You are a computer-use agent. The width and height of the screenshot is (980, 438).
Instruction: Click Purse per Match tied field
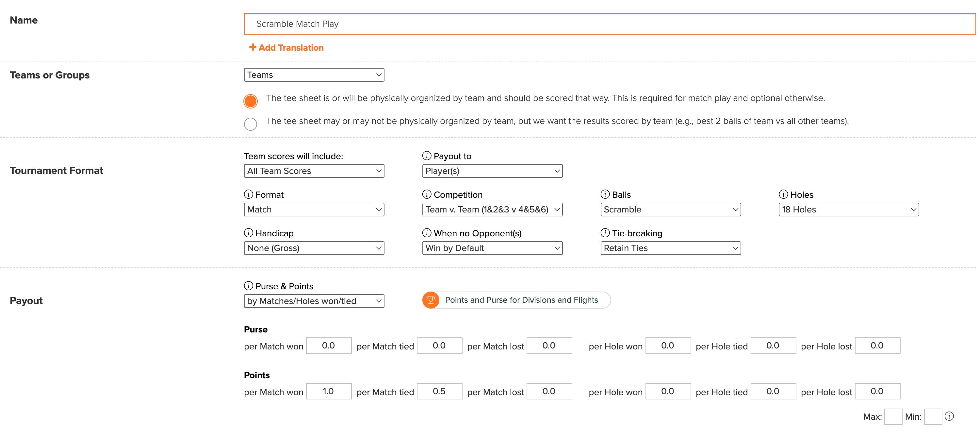tap(439, 345)
